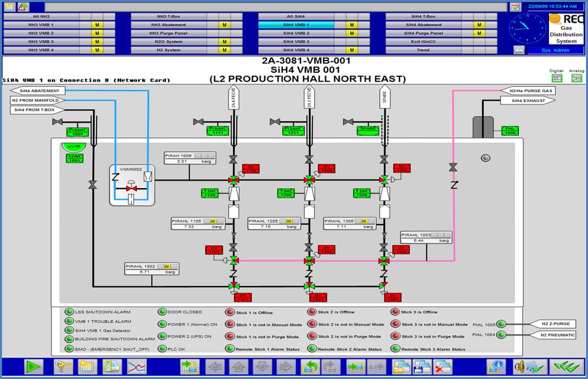Toggle the UV 1308 valve tag
This screenshot has width=588, height=379.
(x=402, y=168)
